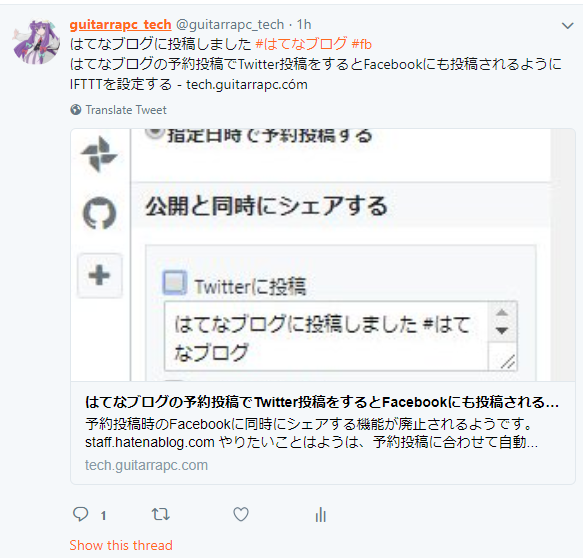Click the GitHub octocat icon in card image

[99, 213]
